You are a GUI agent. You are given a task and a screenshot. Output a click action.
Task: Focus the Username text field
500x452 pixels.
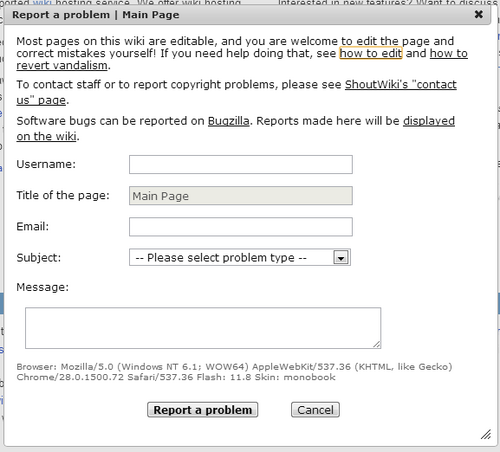coord(241,164)
